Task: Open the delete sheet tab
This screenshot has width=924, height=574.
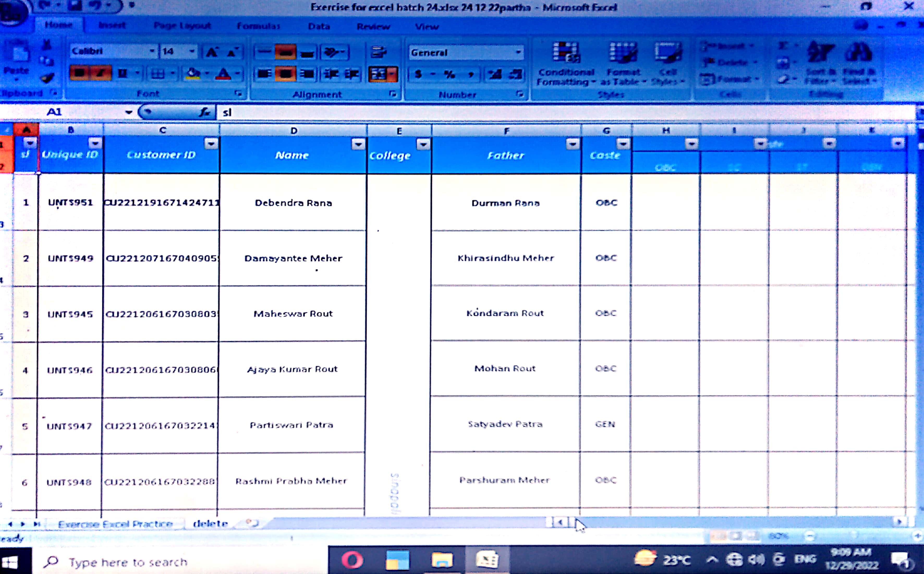Action: (210, 524)
